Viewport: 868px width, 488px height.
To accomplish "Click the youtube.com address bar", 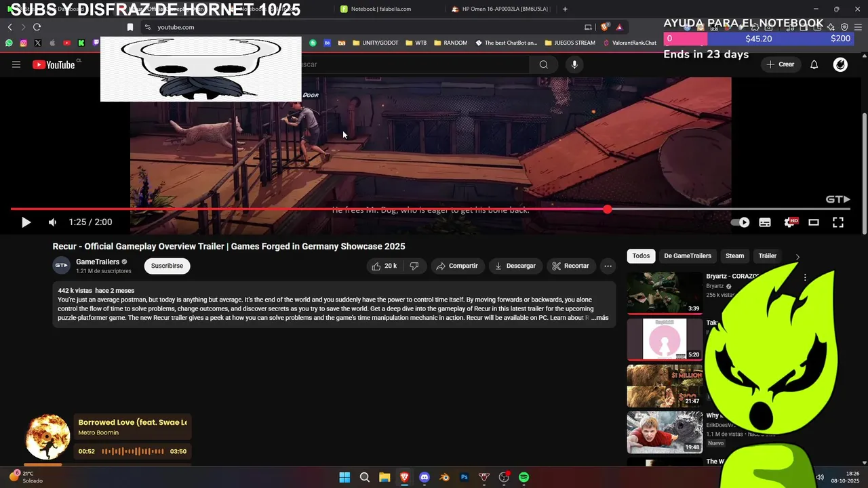I will 359,27.
